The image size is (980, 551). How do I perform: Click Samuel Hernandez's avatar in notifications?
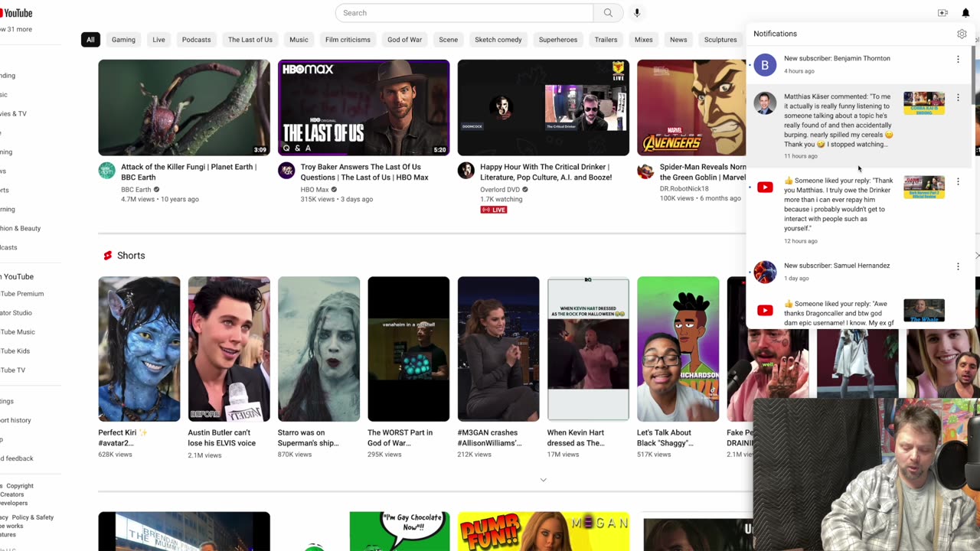click(x=765, y=272)
